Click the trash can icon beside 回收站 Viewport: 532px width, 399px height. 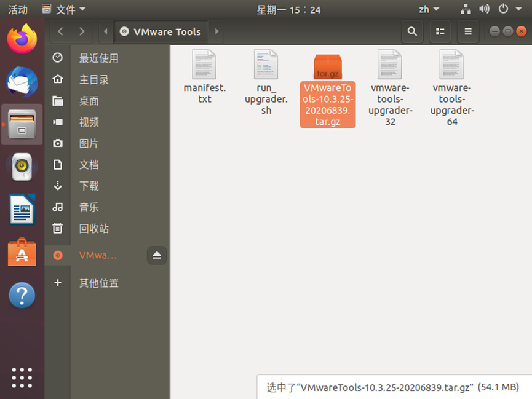point(58,228)
